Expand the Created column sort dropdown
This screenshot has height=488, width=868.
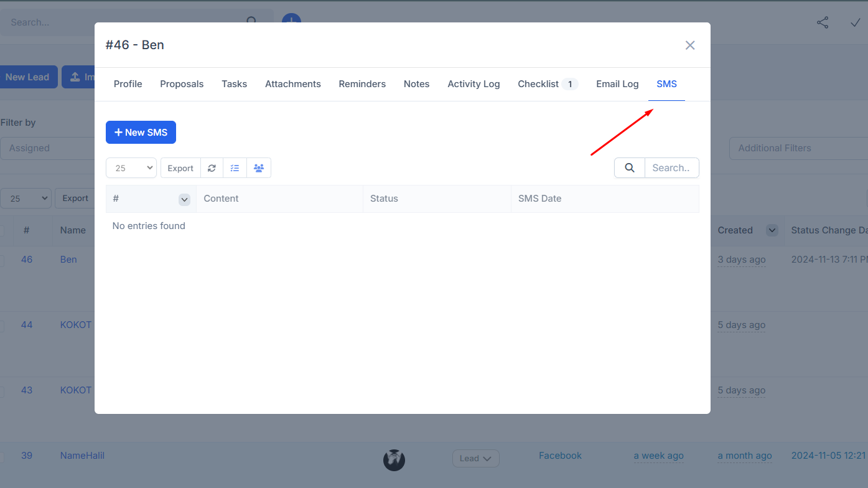click(772, 230)
